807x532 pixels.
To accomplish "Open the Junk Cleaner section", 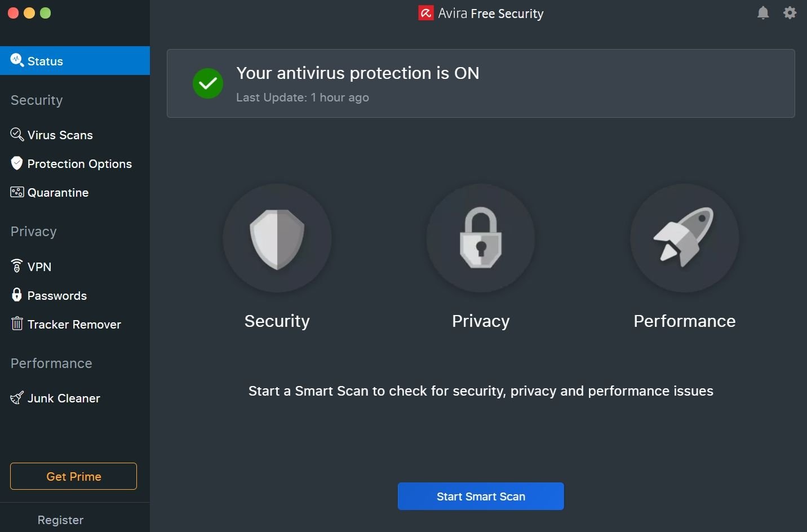I will 63,398.
